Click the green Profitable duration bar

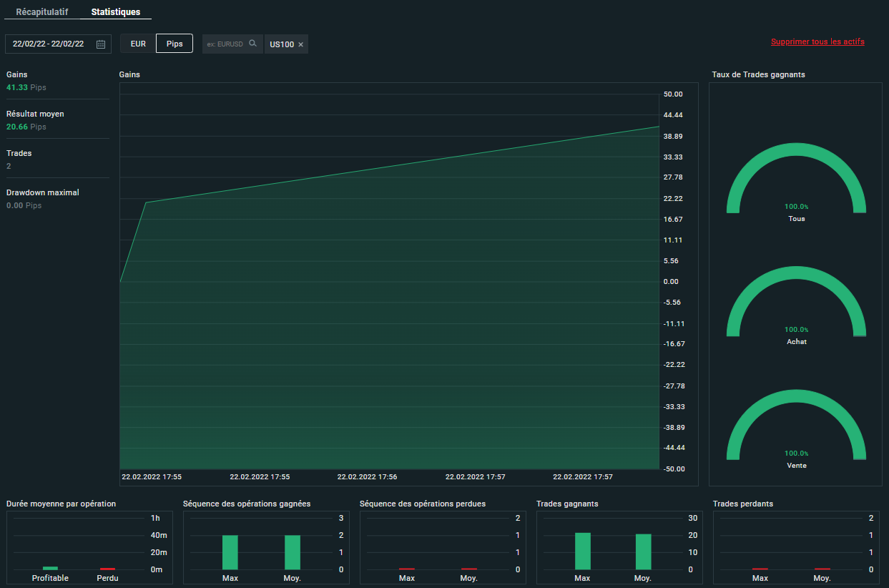tap(50, 568)
